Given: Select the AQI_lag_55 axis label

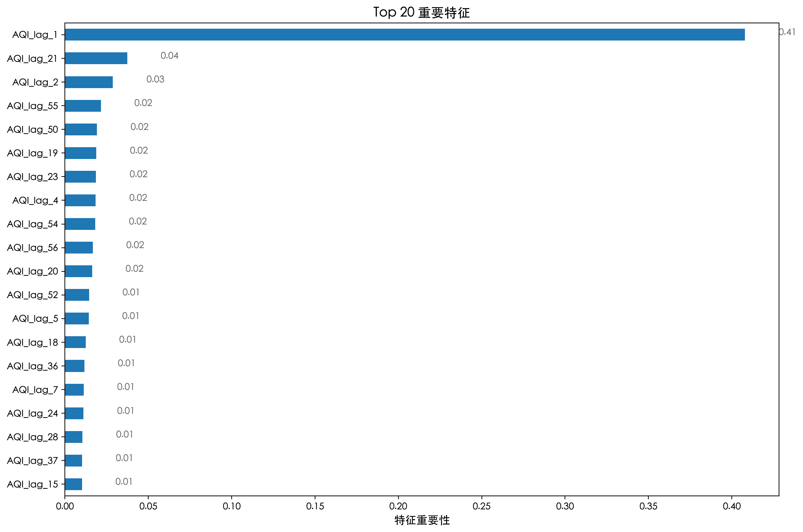Looking at the screenshot, I should (x=32, y=106).
